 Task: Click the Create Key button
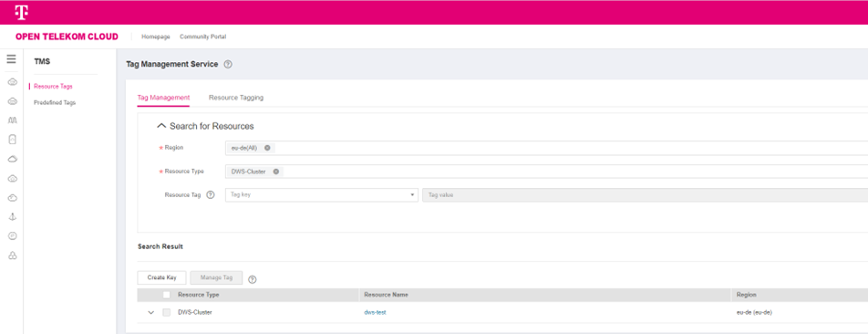161,277
